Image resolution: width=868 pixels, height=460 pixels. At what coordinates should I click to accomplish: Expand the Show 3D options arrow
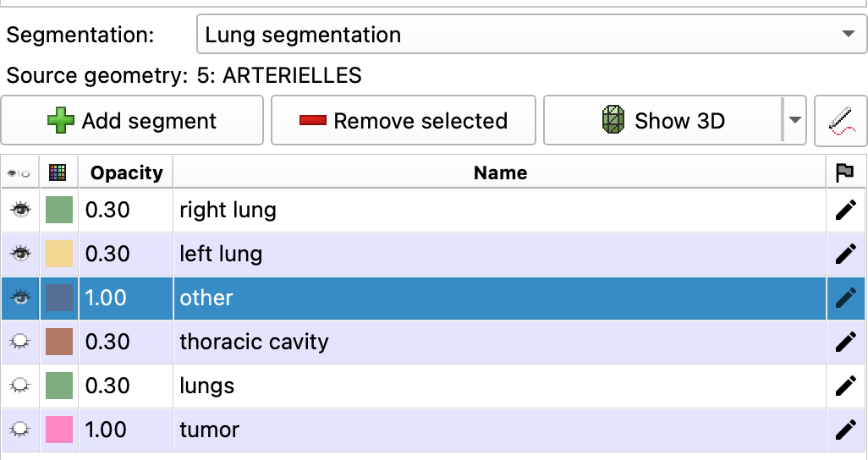coord(794,121)
